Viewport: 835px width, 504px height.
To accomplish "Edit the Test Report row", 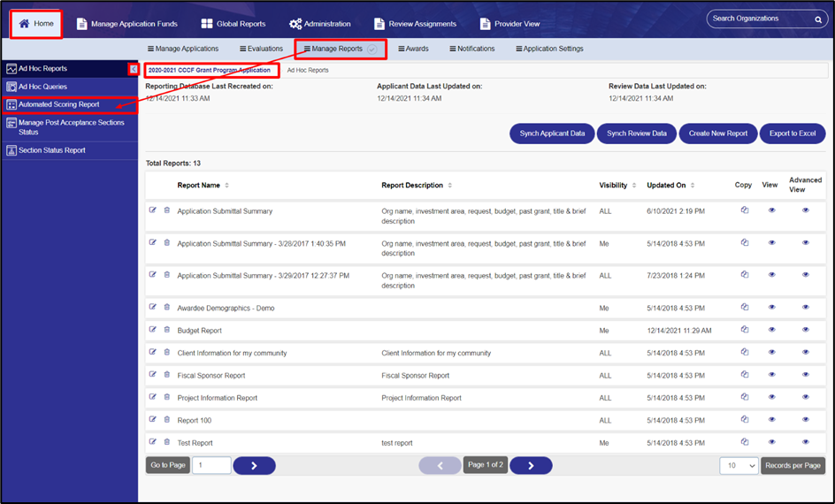I will coord(153,442).
